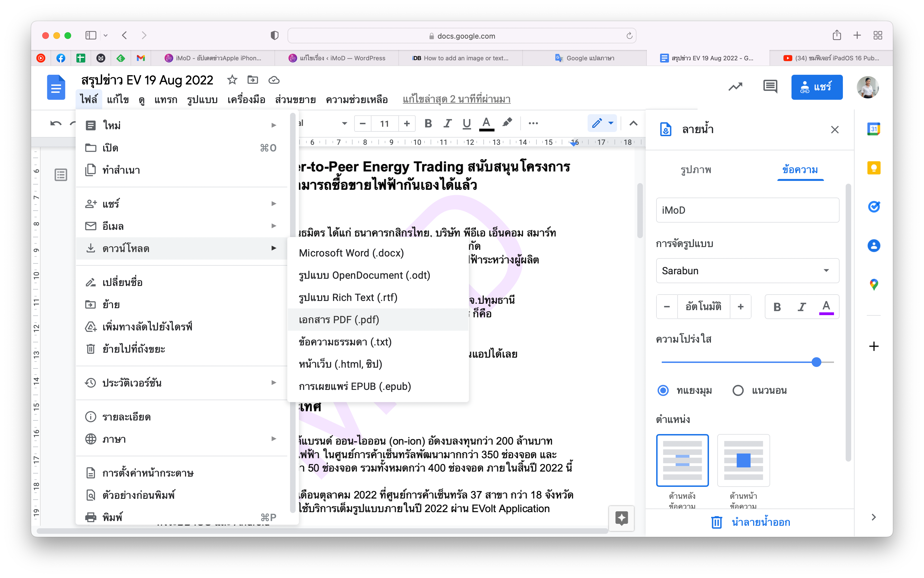Open Google Keep in side panel
The image size is (924, 578).
click(x=873, y=168)
